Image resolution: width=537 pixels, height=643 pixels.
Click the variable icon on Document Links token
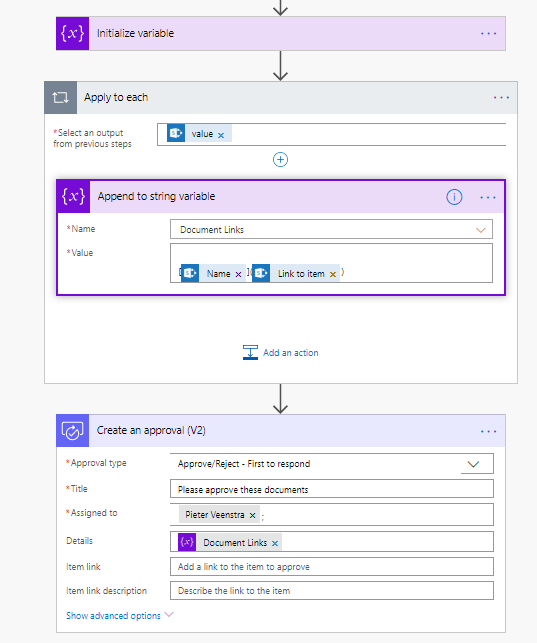click(x=187, y=542)
